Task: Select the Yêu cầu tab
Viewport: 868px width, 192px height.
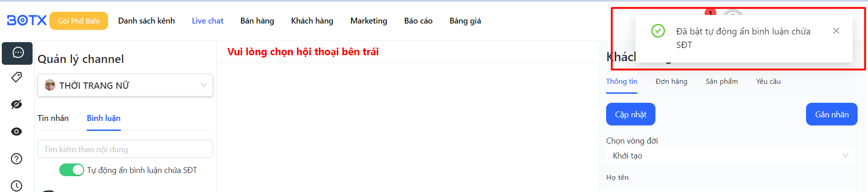Action: click(x=768, y=82)
